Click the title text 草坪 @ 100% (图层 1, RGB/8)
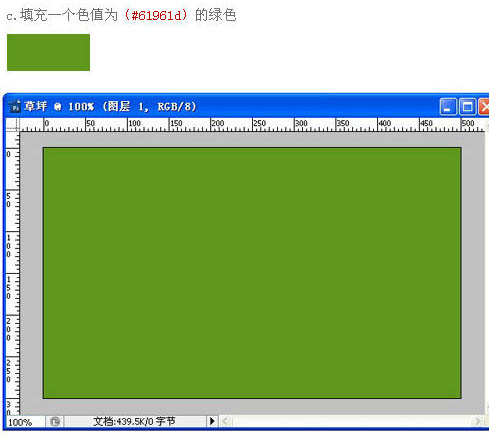This screenshot has height=438, width=489. (x=110, y=107)
